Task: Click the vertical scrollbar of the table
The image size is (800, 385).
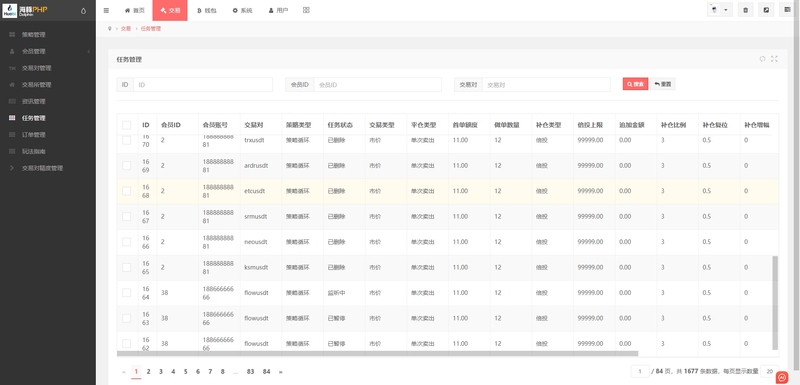Action: (776, 302)
